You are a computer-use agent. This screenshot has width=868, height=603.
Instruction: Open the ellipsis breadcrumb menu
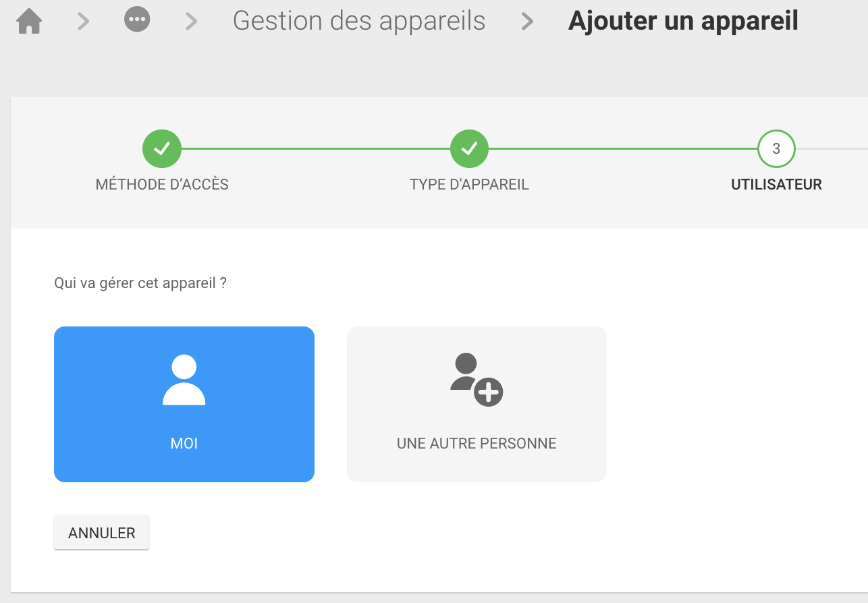point(137,20)
